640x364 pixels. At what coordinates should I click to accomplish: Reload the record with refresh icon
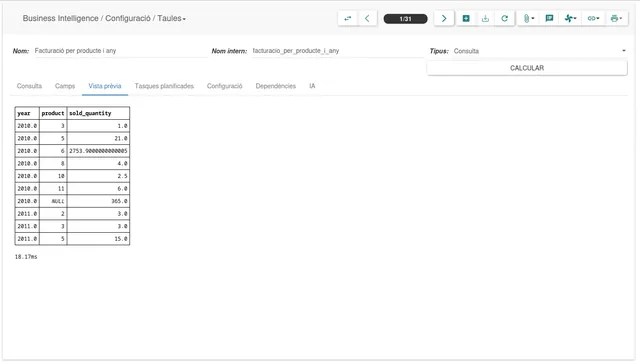click(x=504, y=18)
